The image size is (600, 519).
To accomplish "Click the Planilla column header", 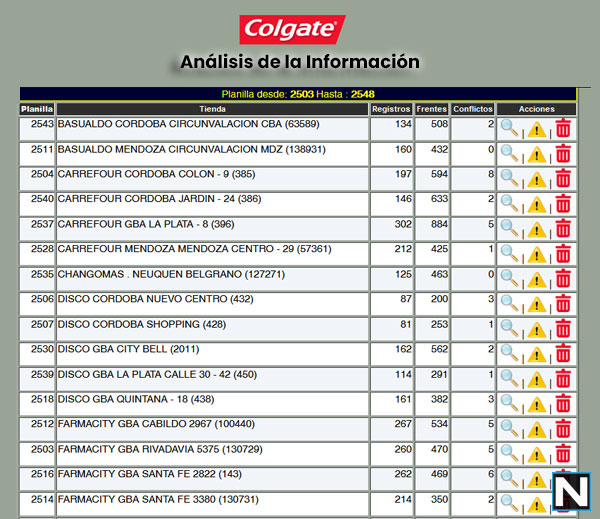I will [37, 109].
